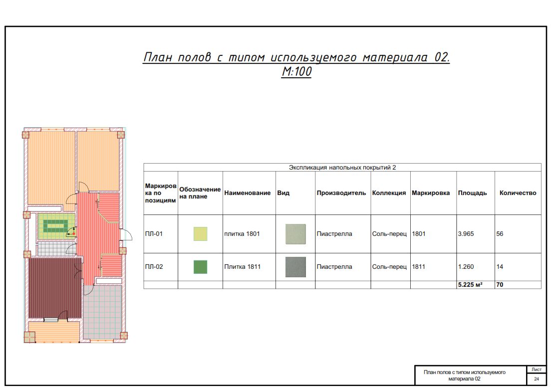Select area value '3.965'

pyautogui.click(x=466, y=234)
